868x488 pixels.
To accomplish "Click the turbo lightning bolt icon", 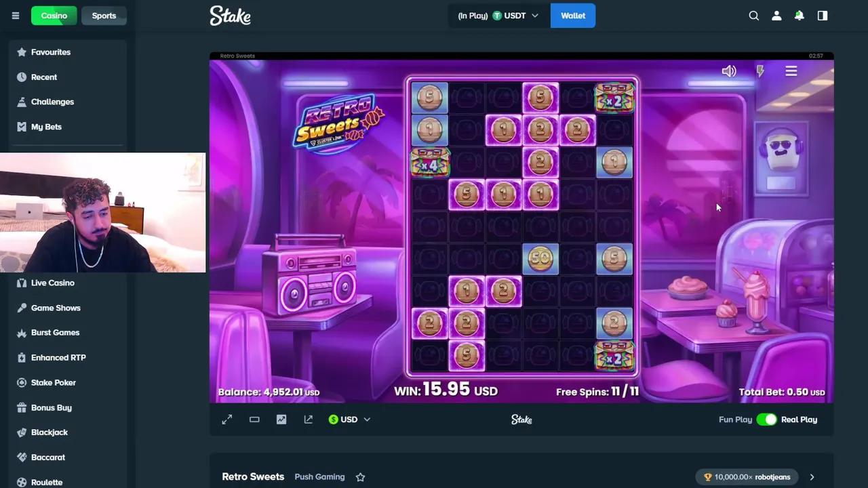I will coord(760,71).
